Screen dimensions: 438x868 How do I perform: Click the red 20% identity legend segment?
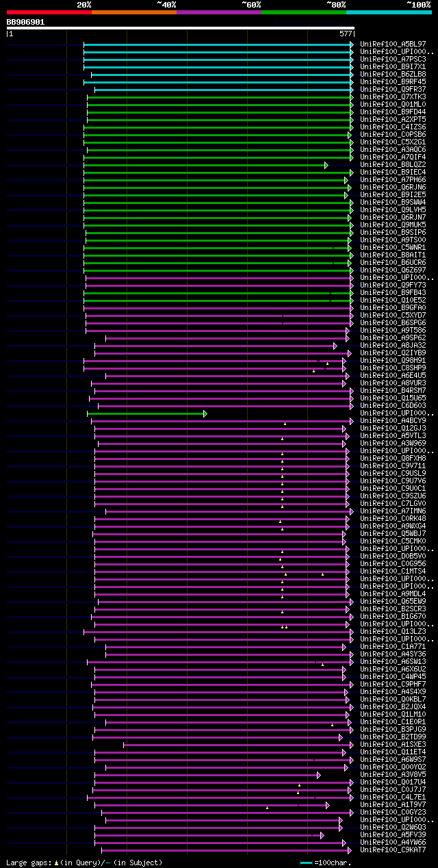click(49, 12)
